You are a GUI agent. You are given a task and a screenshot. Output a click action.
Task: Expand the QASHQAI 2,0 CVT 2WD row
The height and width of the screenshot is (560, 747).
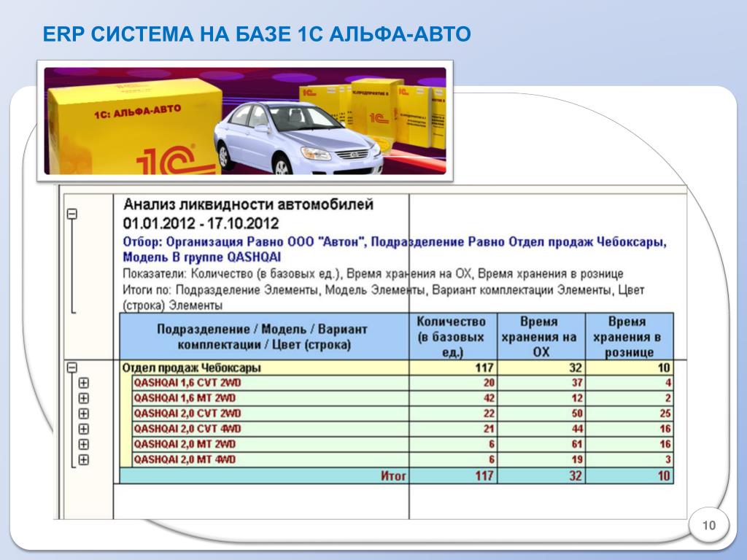83,413
